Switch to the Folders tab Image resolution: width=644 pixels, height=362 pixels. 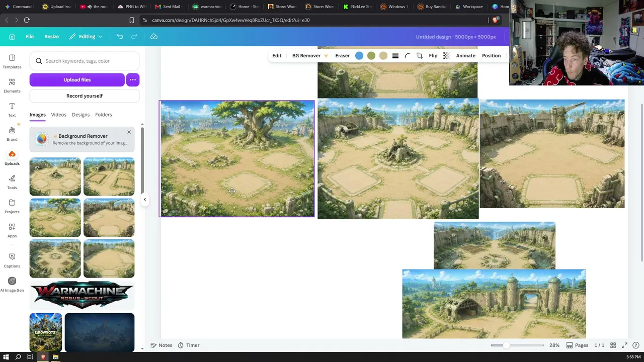[x=103, y=115]
